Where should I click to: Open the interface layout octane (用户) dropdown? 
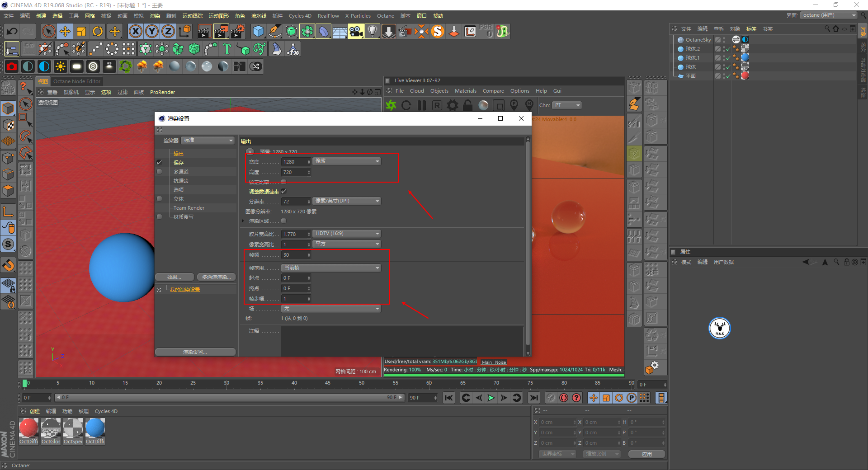pyautogui.click(x=829, y=15)
